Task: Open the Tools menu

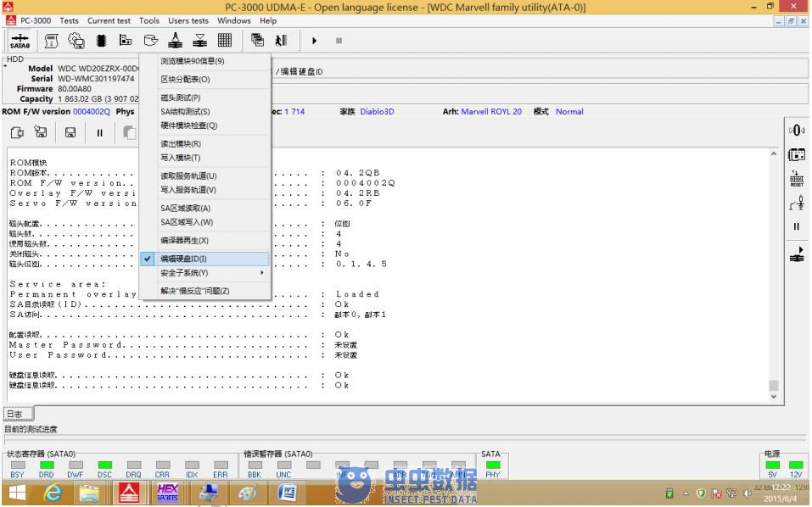Action: (149, 20)
